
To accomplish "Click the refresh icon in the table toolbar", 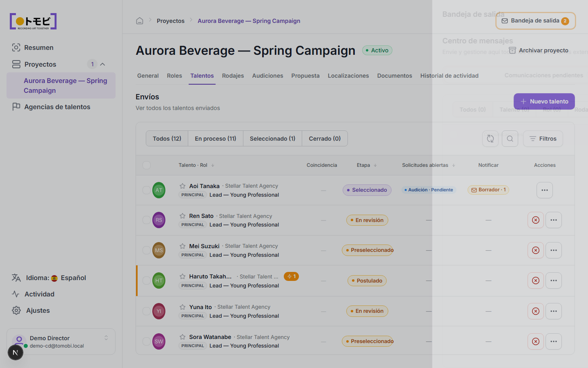I will (x=490, y=139).
